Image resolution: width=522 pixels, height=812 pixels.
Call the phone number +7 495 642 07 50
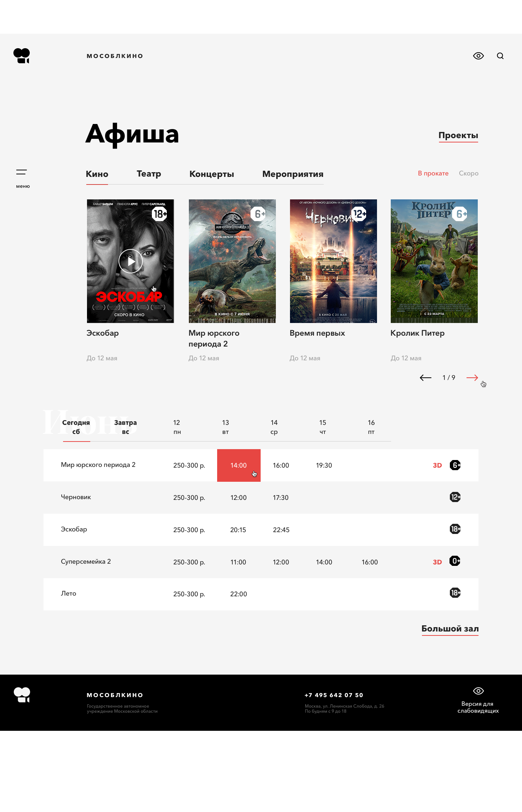click(334, 695)
